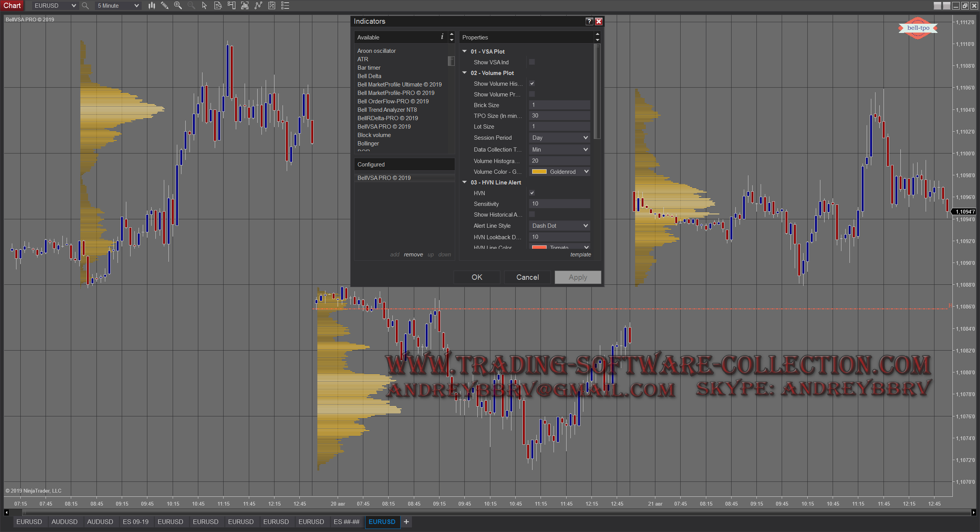Open the chart Properties list icon
The image size is (980, 532).
click(x=285, y=5)
